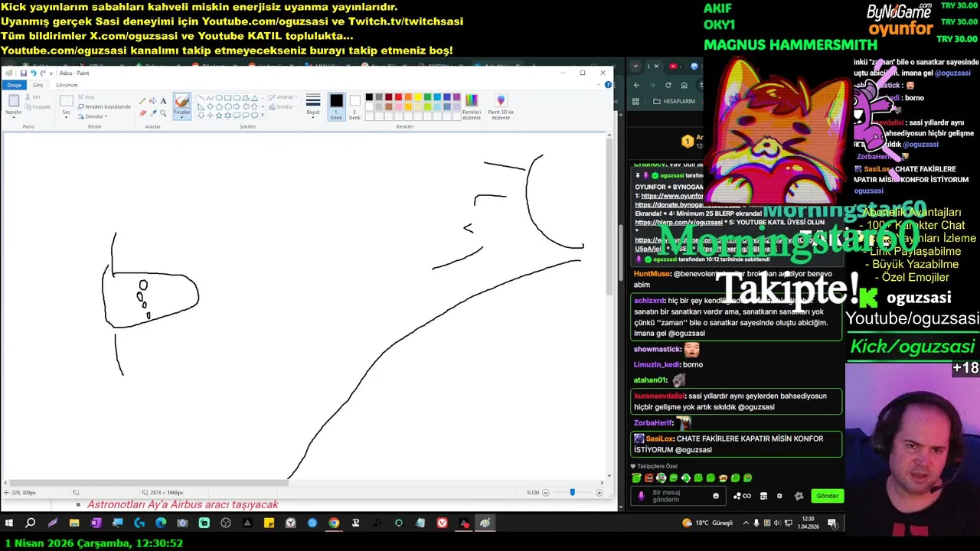This screenshot has width=980, height=551.
Task: Click the Kopyala (copy) command
Action: [x=38, y=107]
